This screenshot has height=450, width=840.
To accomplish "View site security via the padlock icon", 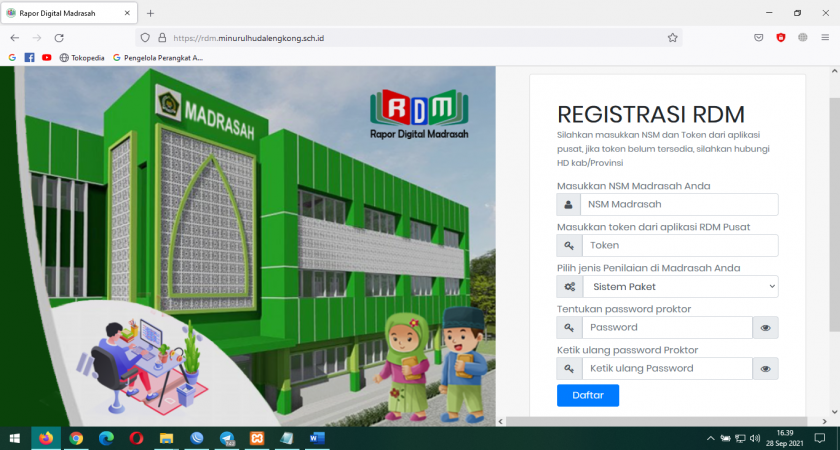I will (162, 38).
